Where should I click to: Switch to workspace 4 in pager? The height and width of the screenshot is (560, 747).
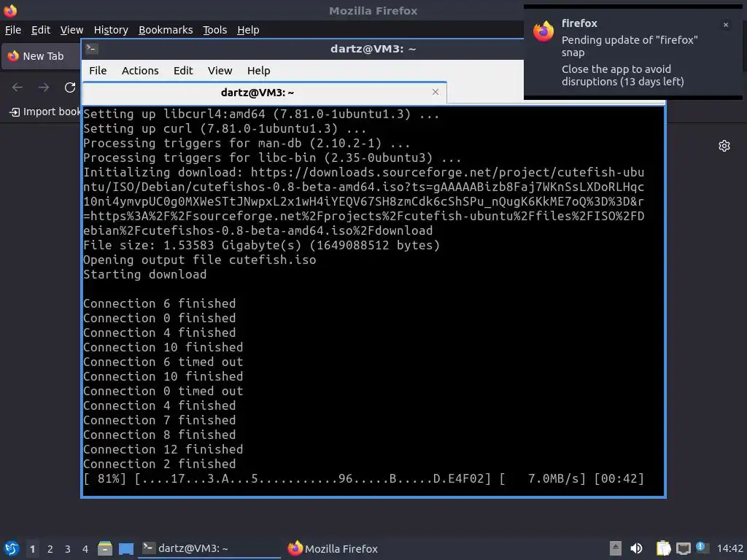pos(85,549)
